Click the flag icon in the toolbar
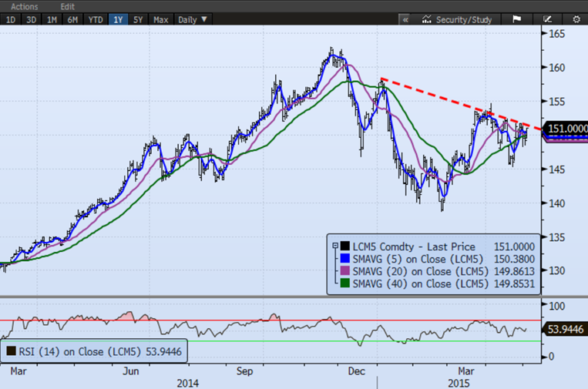 517,19
